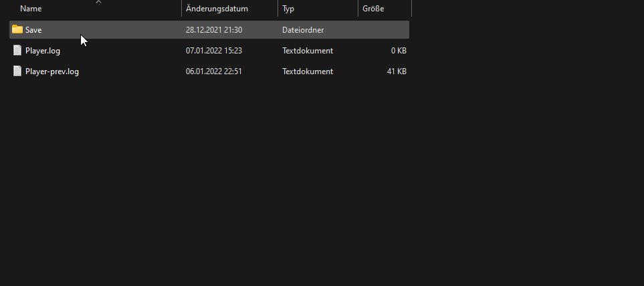Image resolution: width=644 pixels, height=286 pixels.
Task: Click the Save folder icon
Action: coord(17,30)
